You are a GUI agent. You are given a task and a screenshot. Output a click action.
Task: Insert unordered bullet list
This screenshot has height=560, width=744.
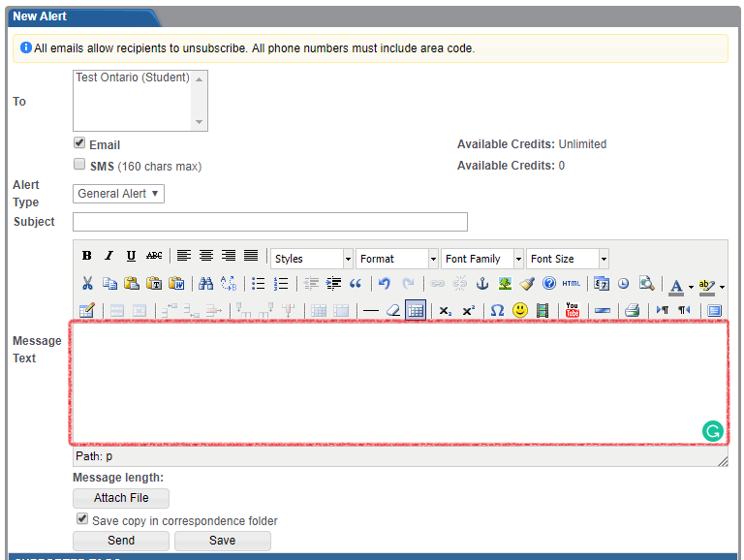pos(258,283)
